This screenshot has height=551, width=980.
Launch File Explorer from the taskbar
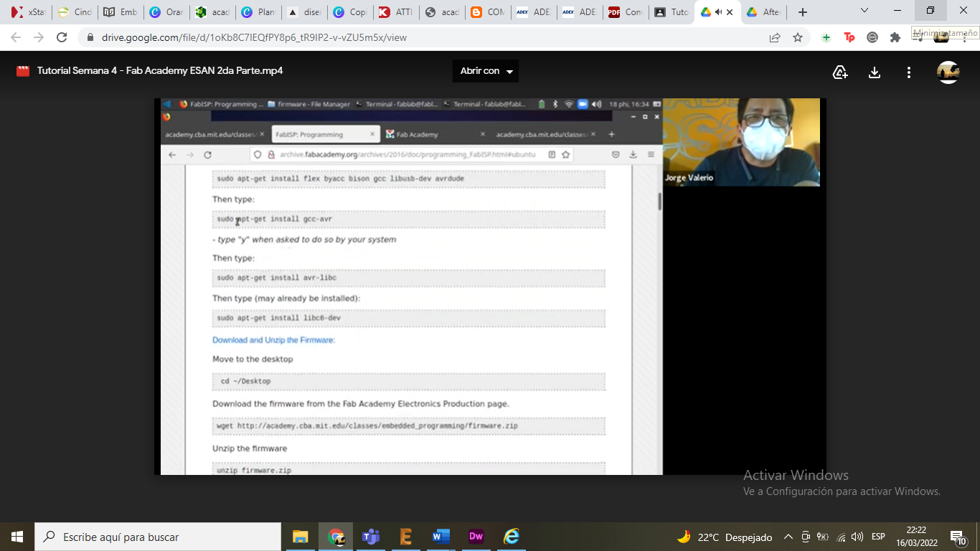[301, 537]
